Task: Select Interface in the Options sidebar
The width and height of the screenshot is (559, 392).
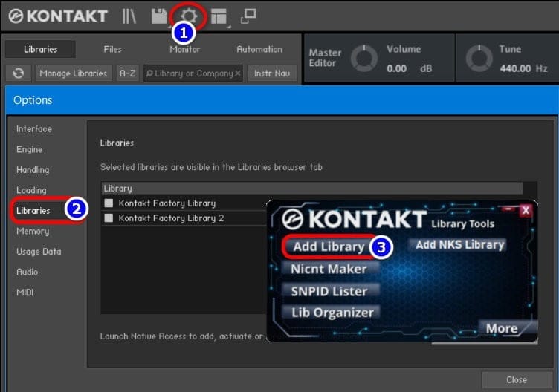Action: point(34,129)
